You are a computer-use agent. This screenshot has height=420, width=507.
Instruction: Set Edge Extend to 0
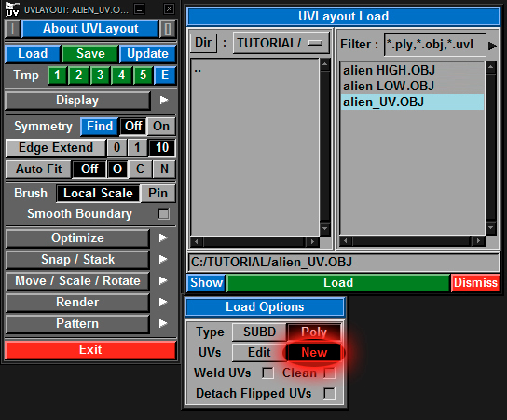116,148
